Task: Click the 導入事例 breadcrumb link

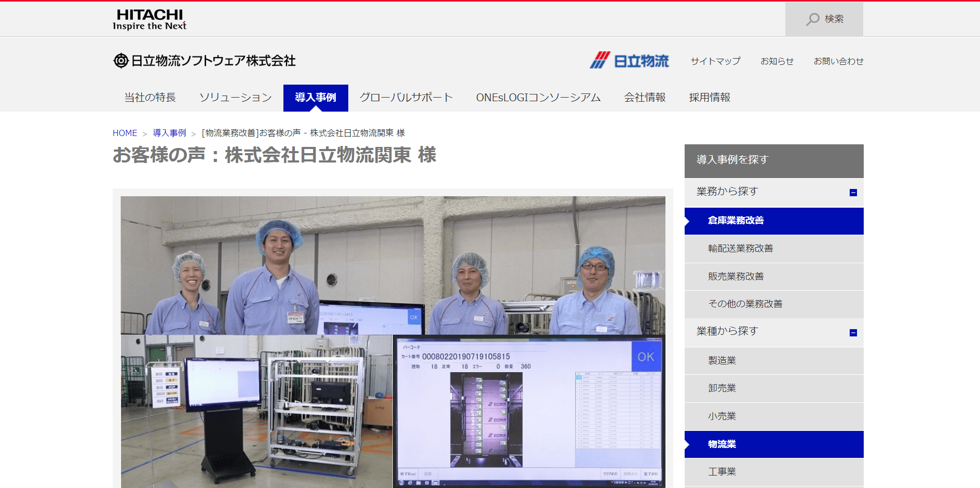Action: coord(169,133)
